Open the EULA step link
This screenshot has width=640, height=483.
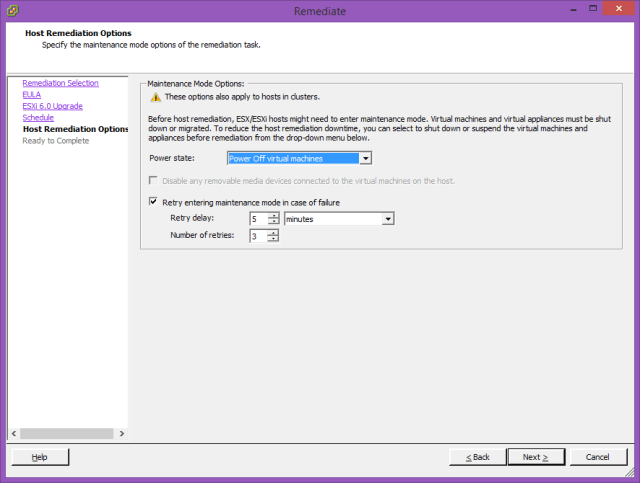coord(31,94)
